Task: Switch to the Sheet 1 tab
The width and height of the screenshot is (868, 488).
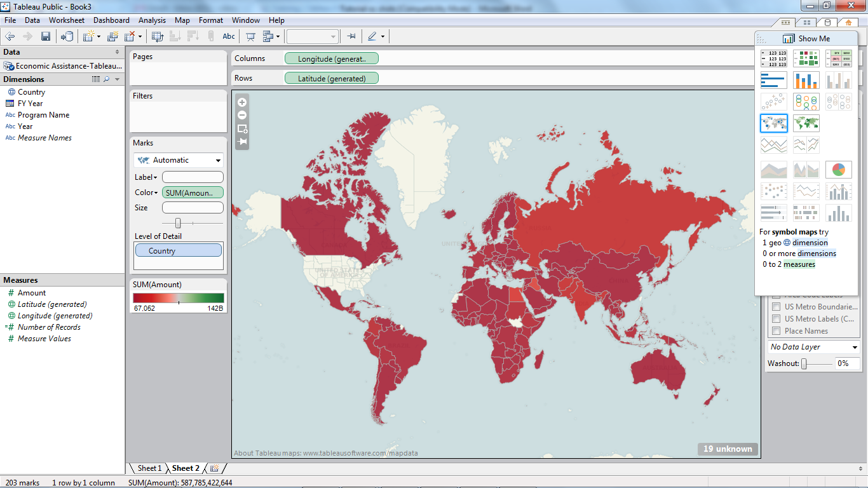Action: tap(149, 468)
